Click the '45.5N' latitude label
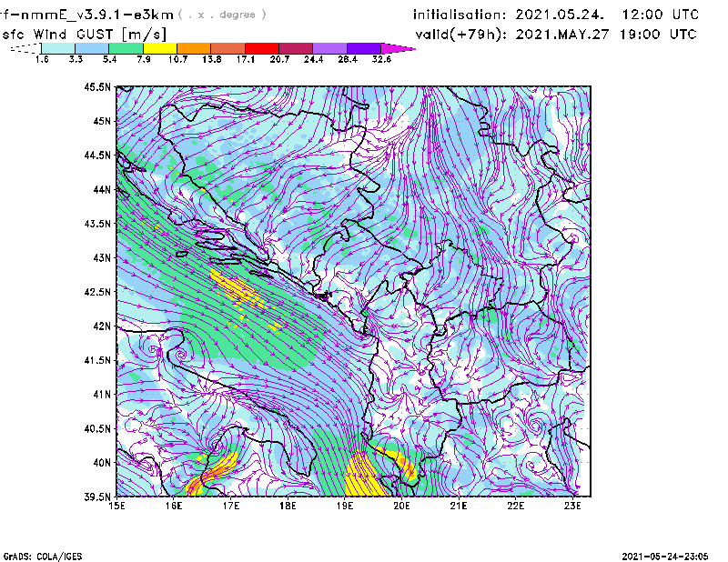728x562 pixels. 98,86
